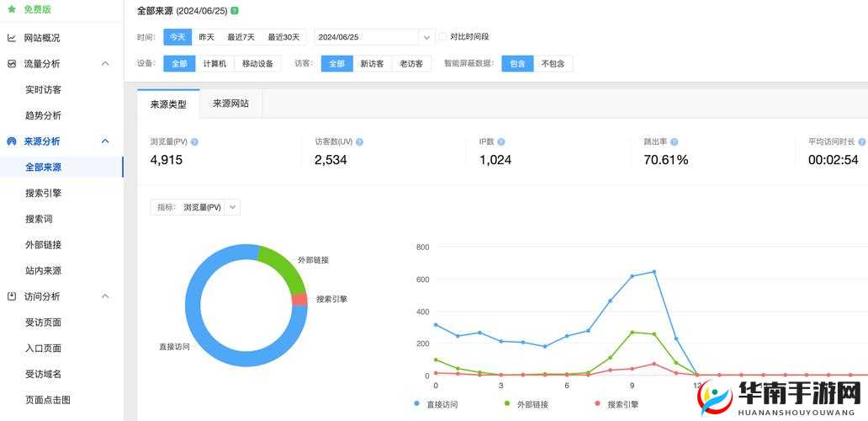Switch to the 来源网站 tab

tap(230, 104)
